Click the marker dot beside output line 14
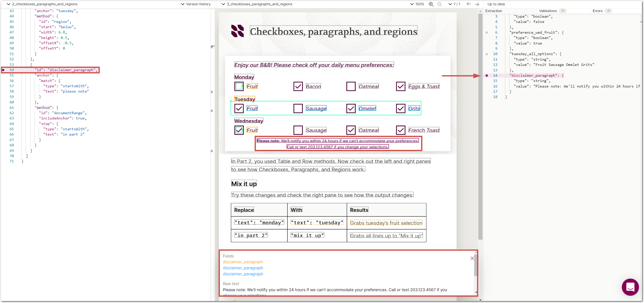 pos(487,75)
